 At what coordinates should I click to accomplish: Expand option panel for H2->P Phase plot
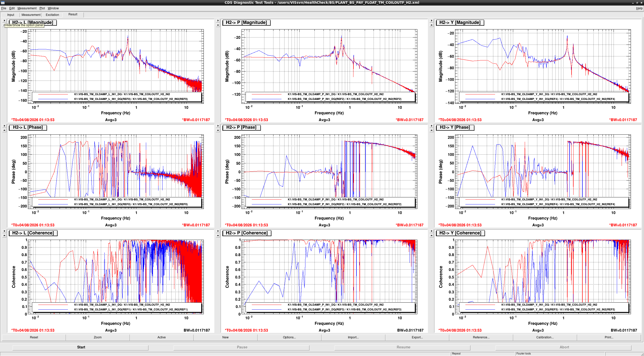tap(218, 126)
